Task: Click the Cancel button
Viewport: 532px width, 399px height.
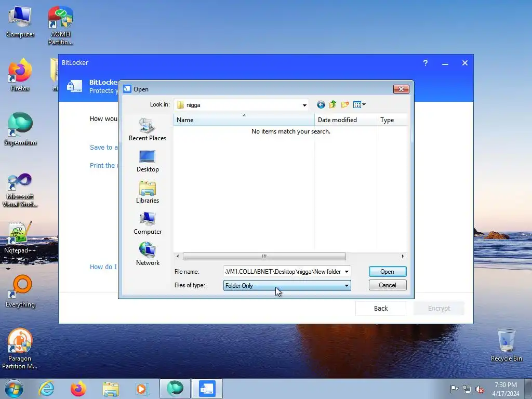Action: point(388,285)
